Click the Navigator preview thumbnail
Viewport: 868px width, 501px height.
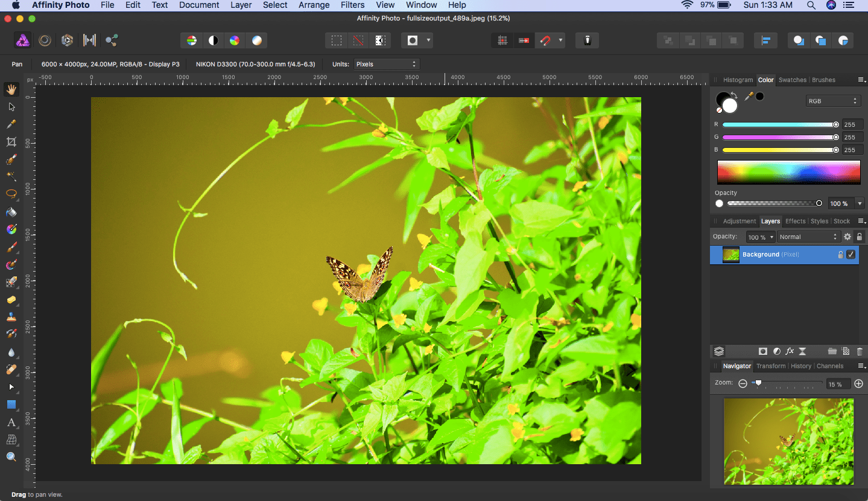[x=788, y=441]
